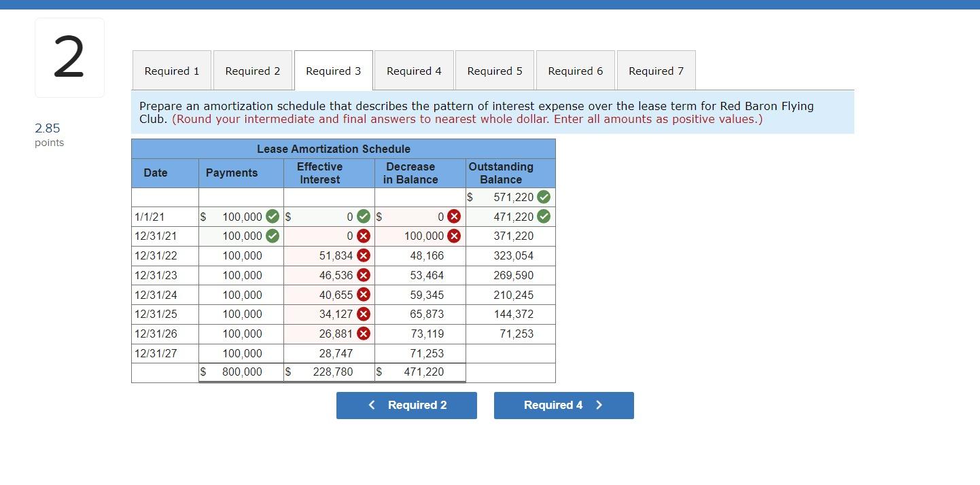Open the Required 7 tab
The width and height of the screenshot is (980, 485).
tap(655, 70)
